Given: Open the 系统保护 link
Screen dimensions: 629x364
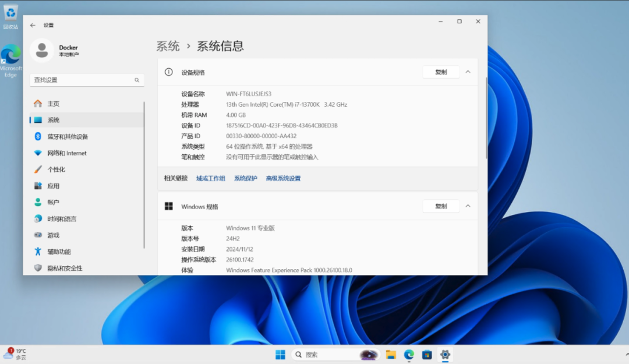Looking at the screenshot, I should tap(246, 179).
